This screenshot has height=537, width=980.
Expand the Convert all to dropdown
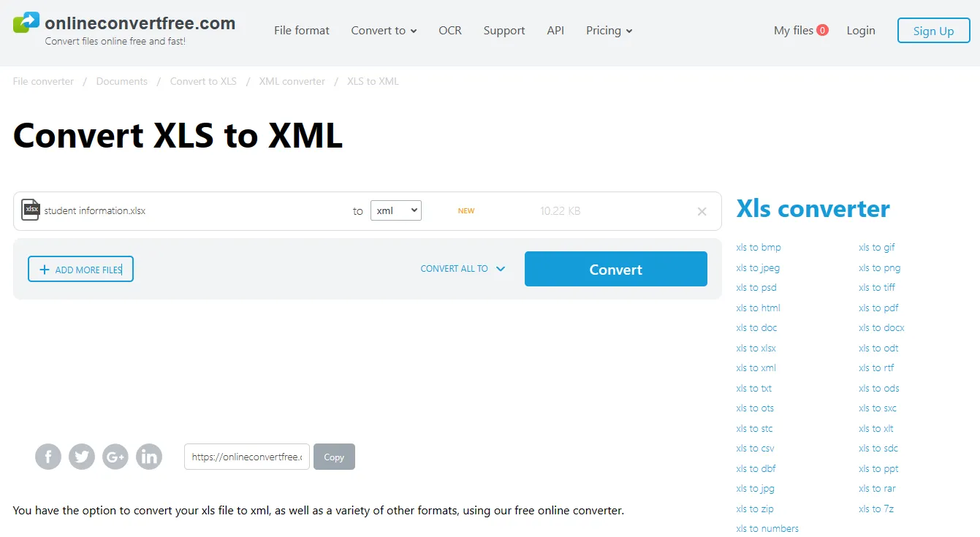point(463,269)
